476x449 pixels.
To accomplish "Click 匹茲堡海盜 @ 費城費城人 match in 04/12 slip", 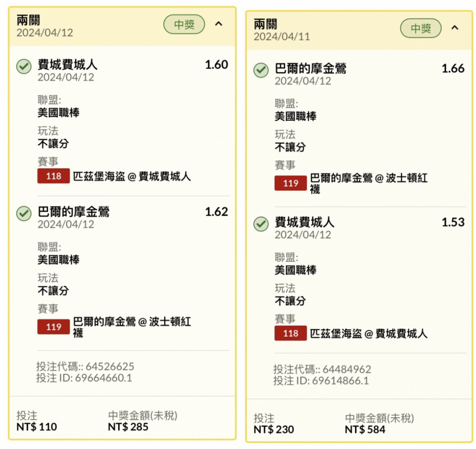I will tap(132, 176).
